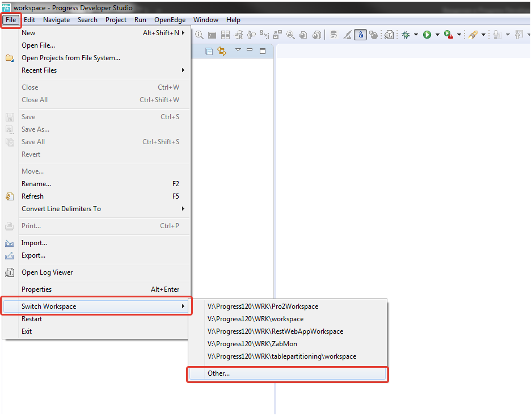Switch to V:\Progress120\WRK\ZabMon workspace
532x416 pixels.
pyautogui.click(x=288, y=344)
